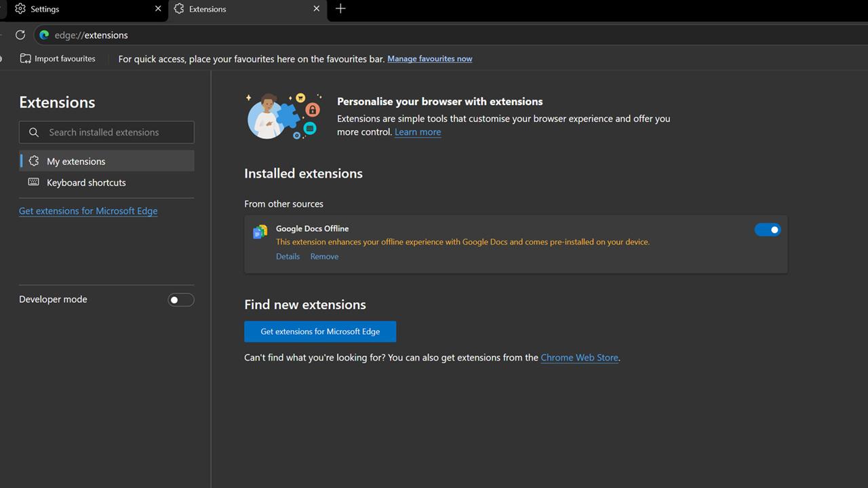The image size is (868, 488).
Task: Click the Google Docs Offline icon
Action: point(260,232)
